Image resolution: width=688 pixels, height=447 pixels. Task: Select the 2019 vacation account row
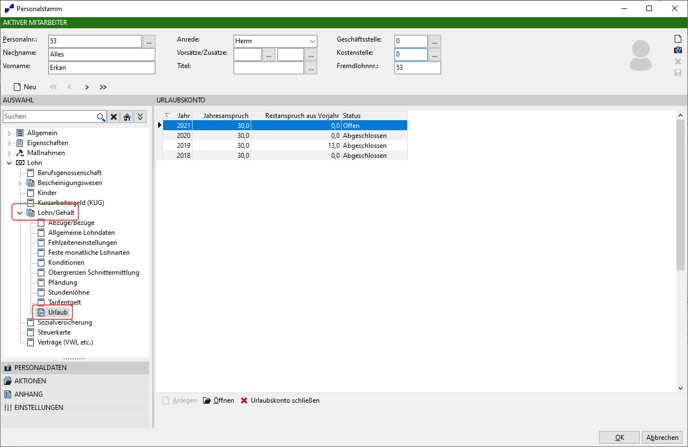tap(285, 146)
